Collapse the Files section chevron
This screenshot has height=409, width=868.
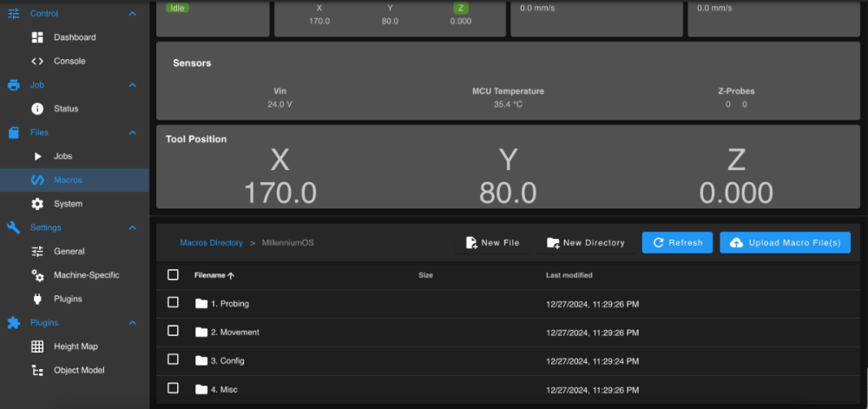132,132
